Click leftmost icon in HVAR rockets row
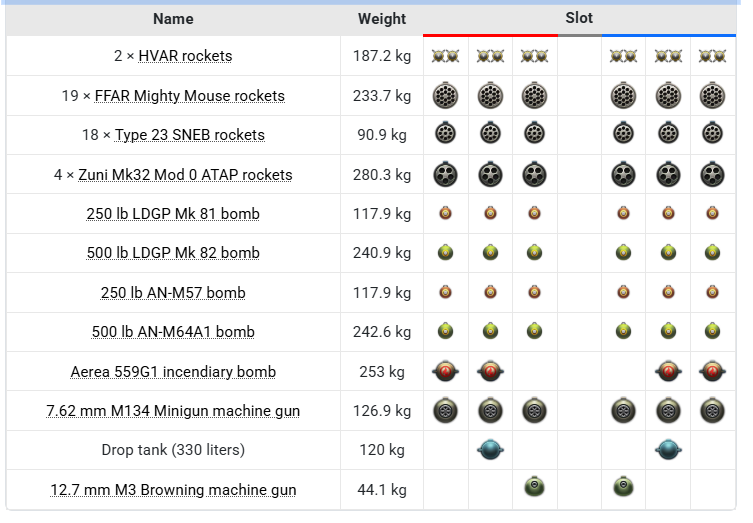The image size is (753, 523). pyautogui.click(x=445, y=56)
